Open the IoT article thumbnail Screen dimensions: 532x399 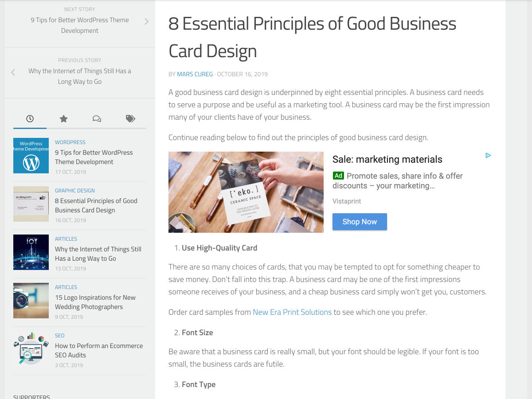click(31, 252)
